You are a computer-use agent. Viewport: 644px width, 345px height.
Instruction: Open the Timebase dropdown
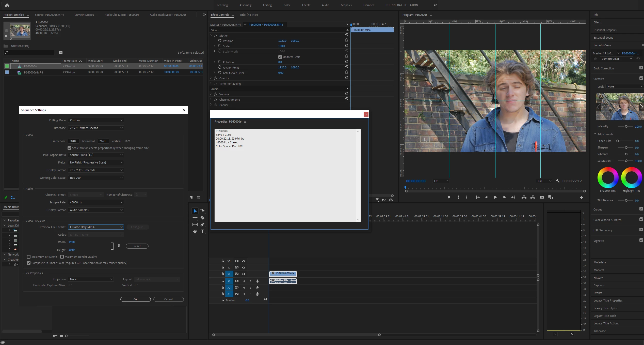(x=96, y=128)
